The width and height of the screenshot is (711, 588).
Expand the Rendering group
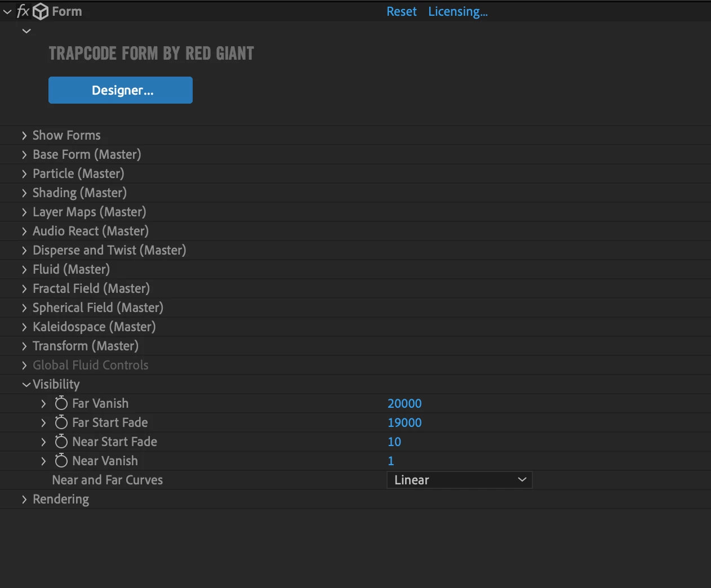(24, 500)
